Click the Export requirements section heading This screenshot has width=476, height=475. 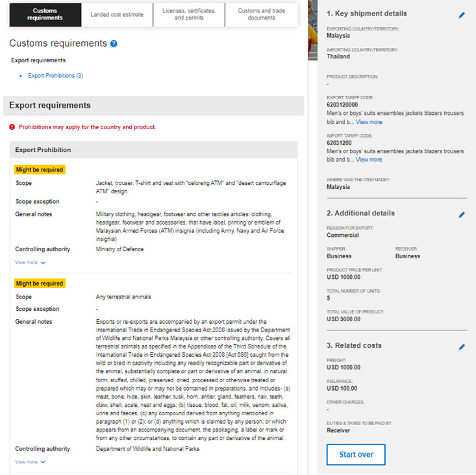click(x=50, y=105)
